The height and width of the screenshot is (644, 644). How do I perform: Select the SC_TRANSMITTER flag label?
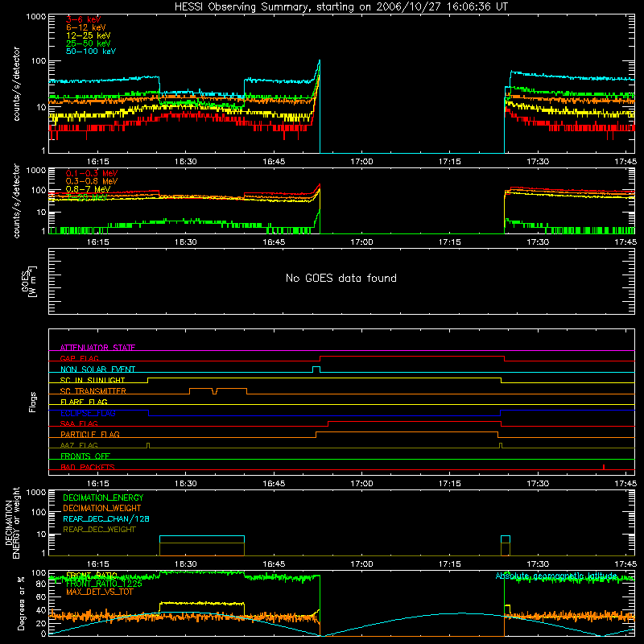93,391
